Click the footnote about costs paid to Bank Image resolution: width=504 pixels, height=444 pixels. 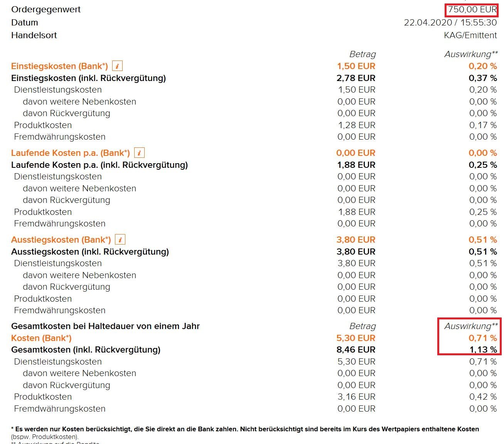(x=245, y=433)
